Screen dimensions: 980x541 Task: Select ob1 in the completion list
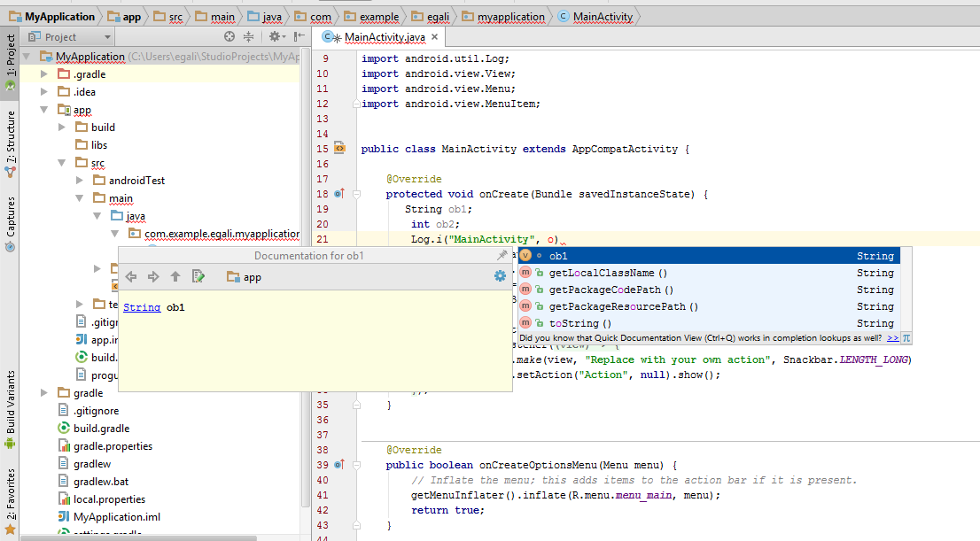coord(709,256)
